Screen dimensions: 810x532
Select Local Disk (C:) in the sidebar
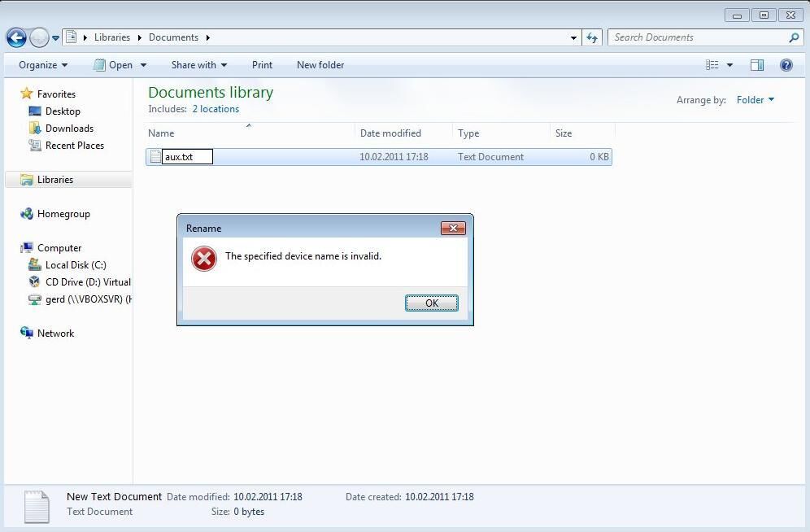point(75,265)
